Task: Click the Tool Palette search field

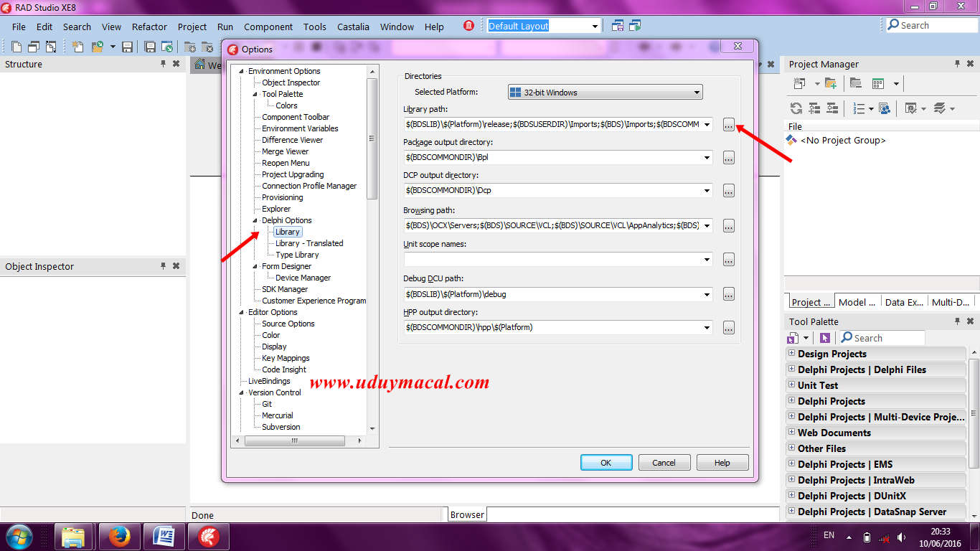Action: [x=882, y=338]
